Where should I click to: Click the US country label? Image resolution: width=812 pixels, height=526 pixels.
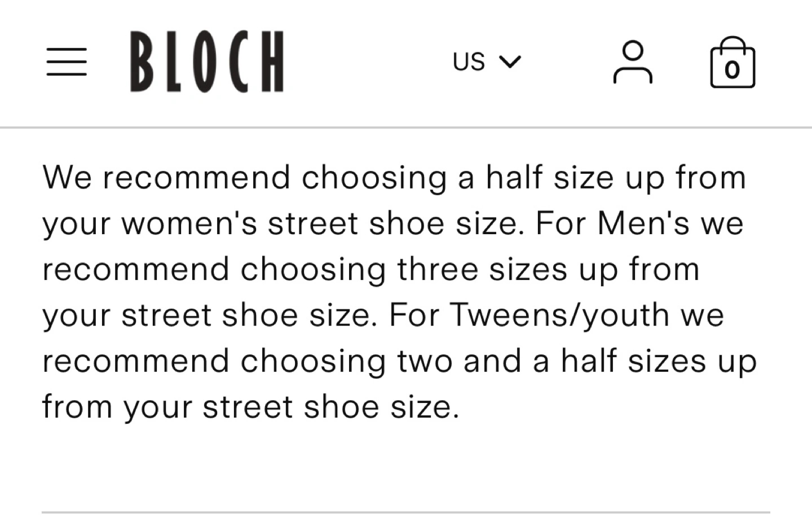click(469, 61)
